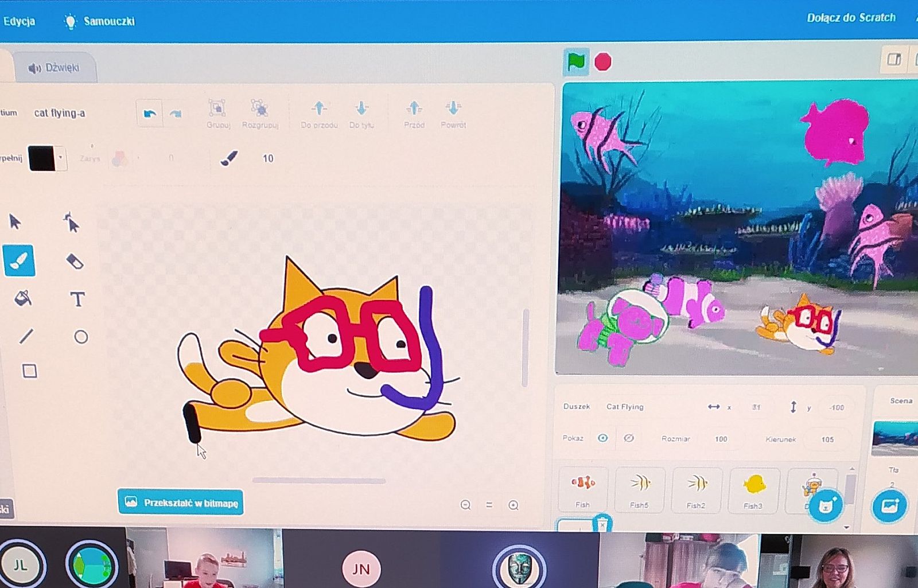The width and height of the screenshot is (918, 588).
Task: Switch stage layout size icon
Action: (x=894, y=60)
